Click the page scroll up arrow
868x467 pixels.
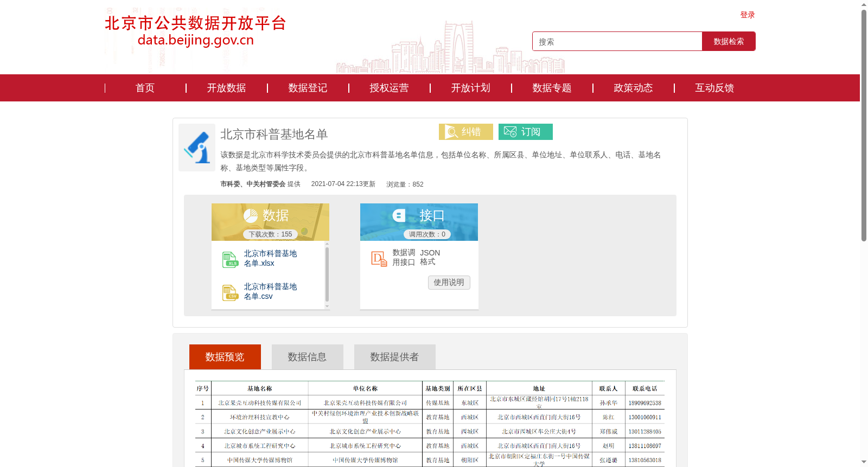coord(864,4)
